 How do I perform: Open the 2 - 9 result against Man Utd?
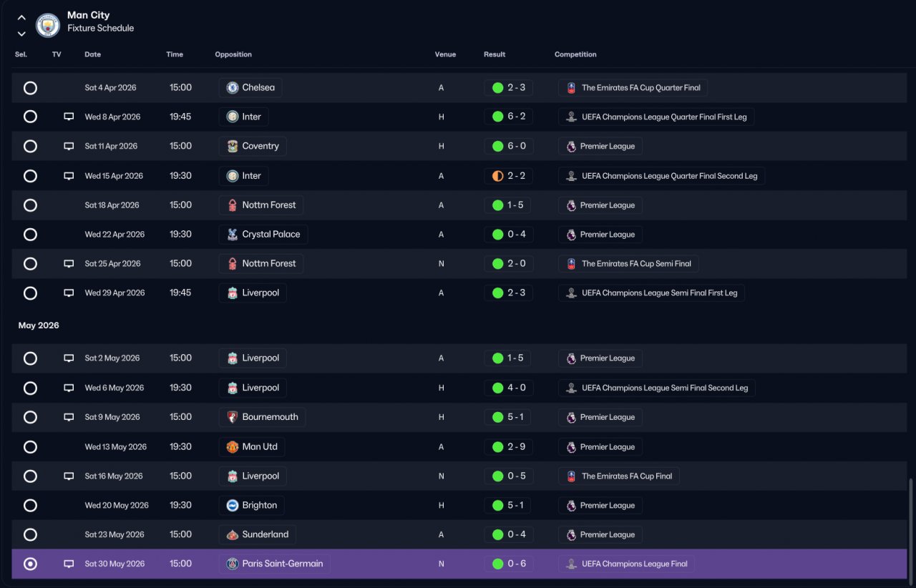[x=508, y=447]
